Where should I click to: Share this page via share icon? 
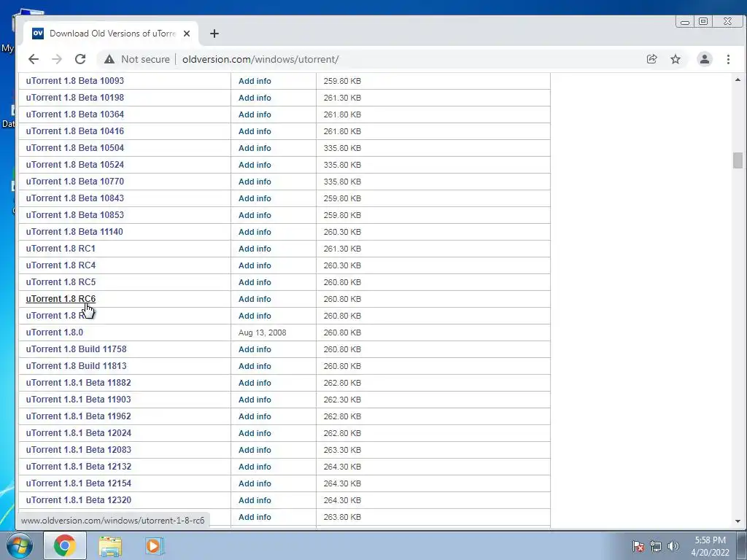click(x=651, y=59)
